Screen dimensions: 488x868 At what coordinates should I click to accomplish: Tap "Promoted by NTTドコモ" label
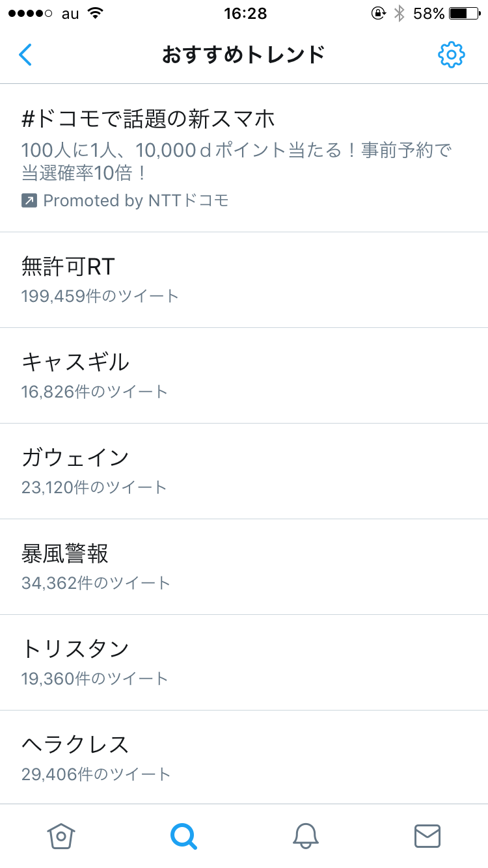point(136,201)
